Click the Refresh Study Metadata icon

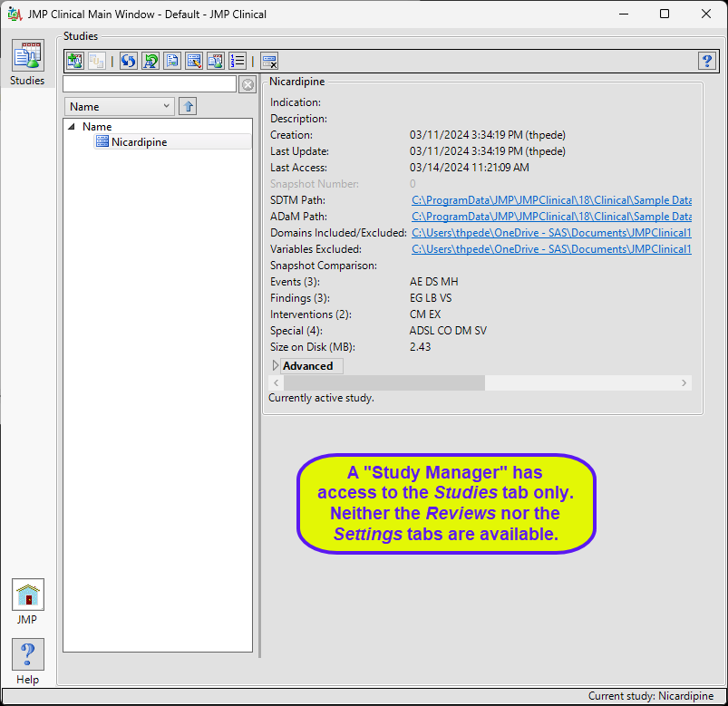[128, 61]
